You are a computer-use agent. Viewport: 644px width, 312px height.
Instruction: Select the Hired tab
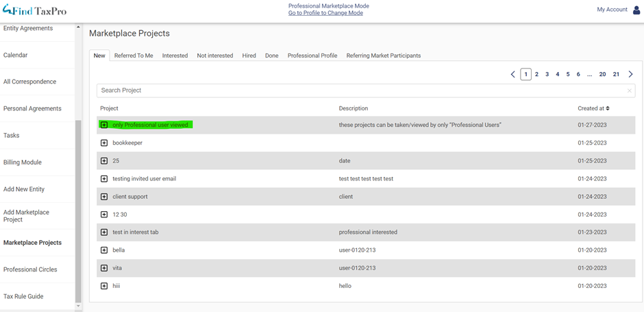pyautogui.click(x=249, y=56)
